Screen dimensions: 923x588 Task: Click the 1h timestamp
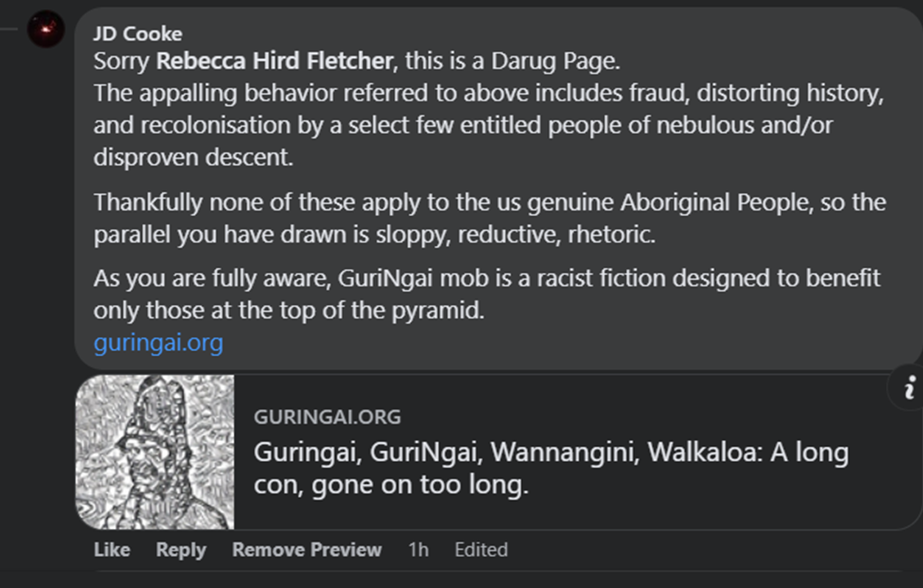click(x=418, y=549)
